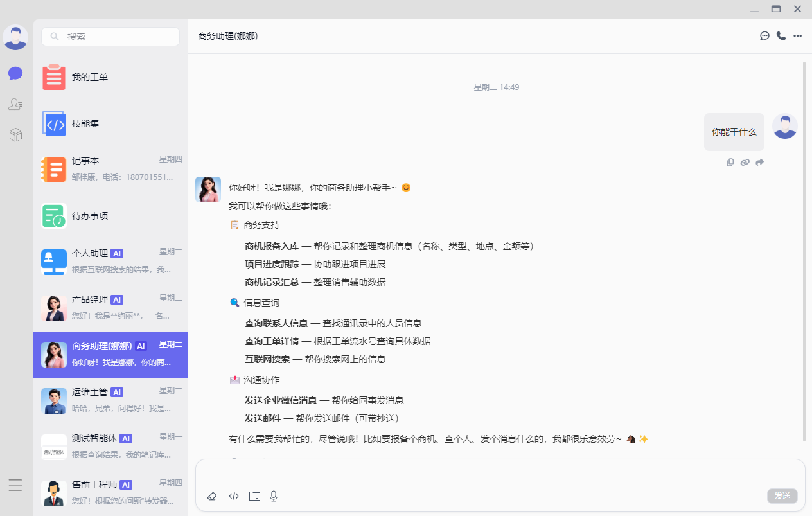Click the 发送 send button
This screenshot has height=516, width=812.
pyautogui.click(x=782, y=496)
